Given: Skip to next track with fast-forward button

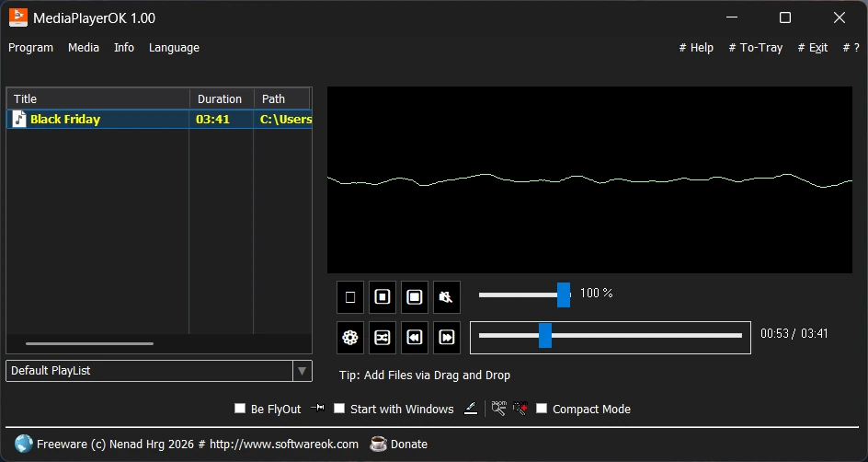Looking at the screenshot, I should (x=446, y=338).
